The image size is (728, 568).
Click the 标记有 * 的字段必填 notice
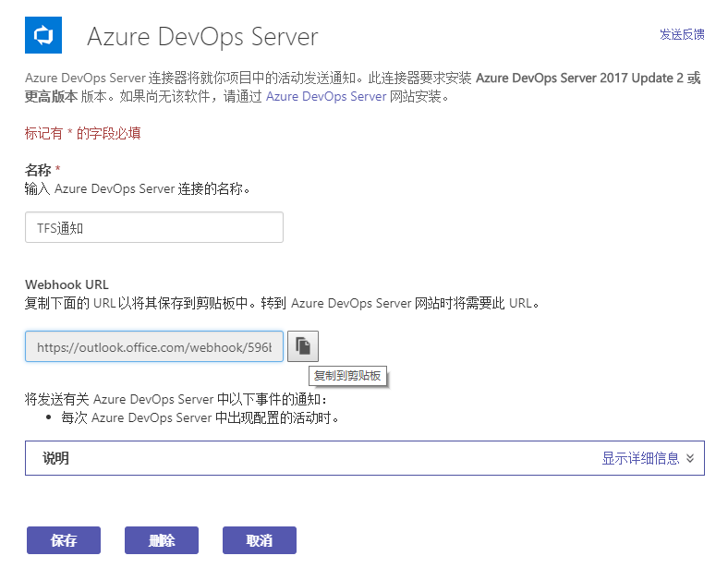[82, 134]
